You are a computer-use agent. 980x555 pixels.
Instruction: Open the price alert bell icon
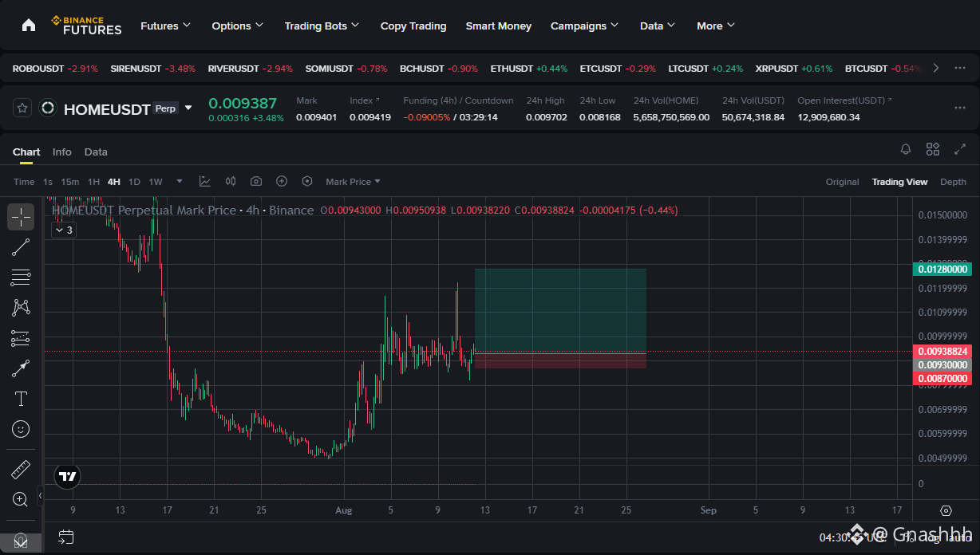pyautogui.click(x=906, y=149)
